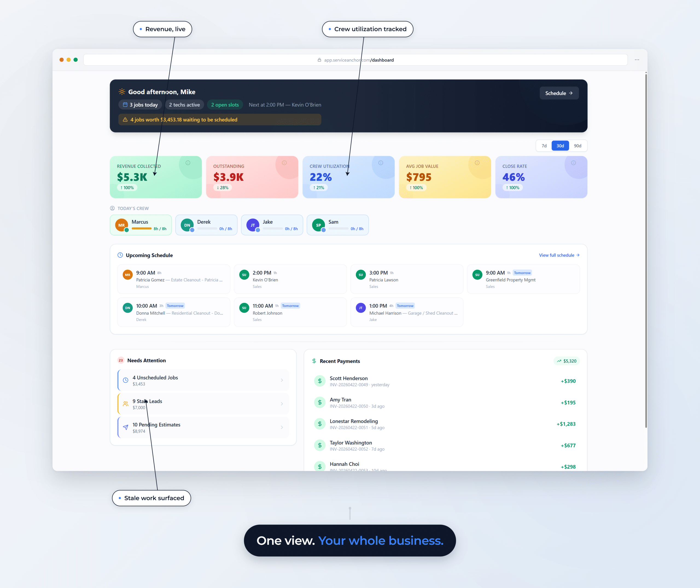Expand the 10 Pending Estimates row chevron
700x588 pixels.
pos(282,427)
